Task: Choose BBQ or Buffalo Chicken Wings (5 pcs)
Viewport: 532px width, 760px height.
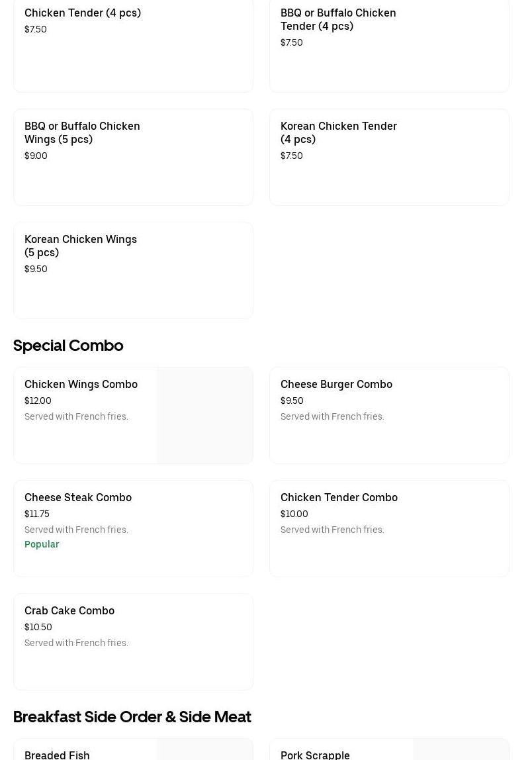Action: 82,132
